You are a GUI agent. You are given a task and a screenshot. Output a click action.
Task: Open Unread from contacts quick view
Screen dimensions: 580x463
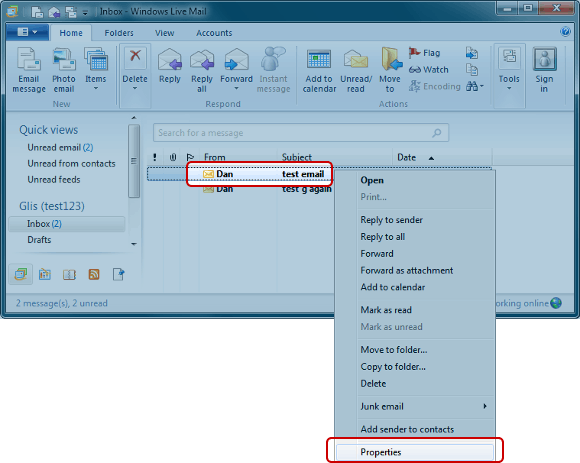click(71, 163)
